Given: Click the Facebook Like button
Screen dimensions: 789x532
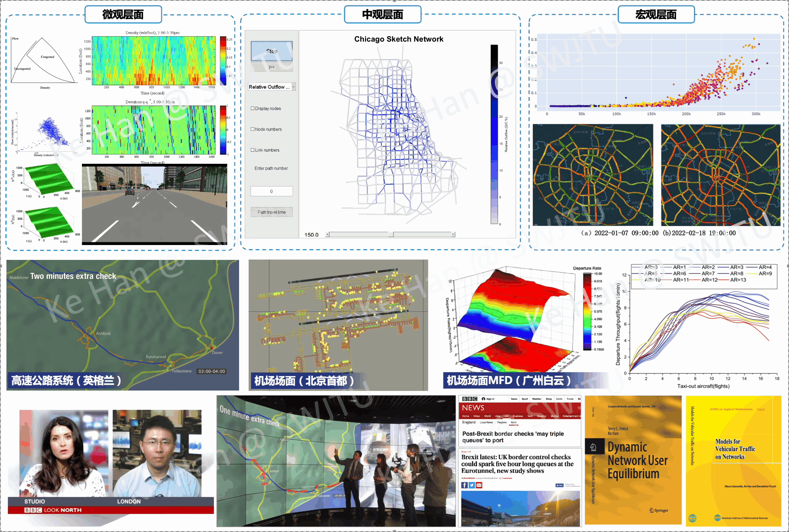Looking at the screenshot, I should (559, 485).
